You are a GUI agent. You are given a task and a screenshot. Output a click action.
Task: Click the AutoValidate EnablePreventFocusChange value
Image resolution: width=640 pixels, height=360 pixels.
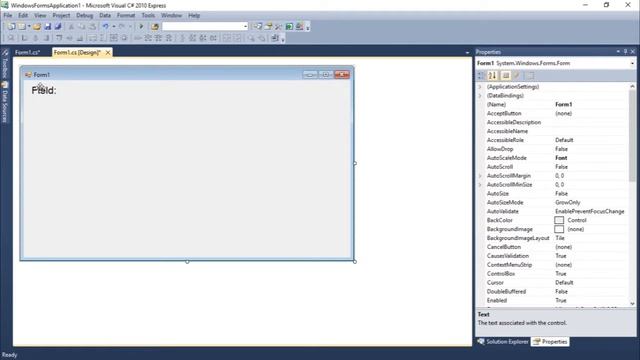pyautogui.click(x=589, y=211)
